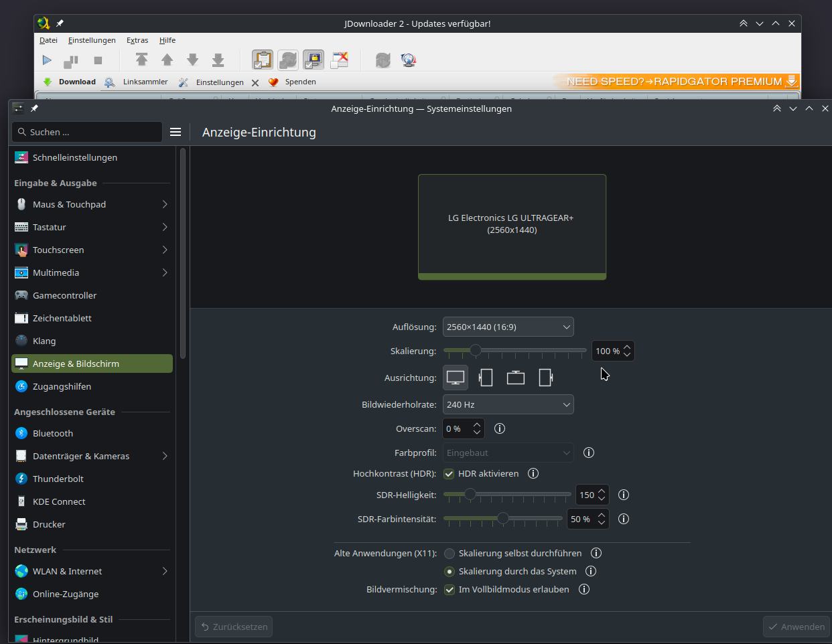Move selection down in JDownloader toolbar
The width and height of the screenshot is (832, 644).
point(193,60)
